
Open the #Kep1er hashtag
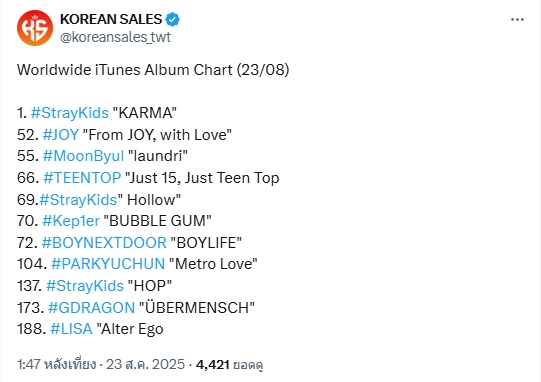coord(71,221)
